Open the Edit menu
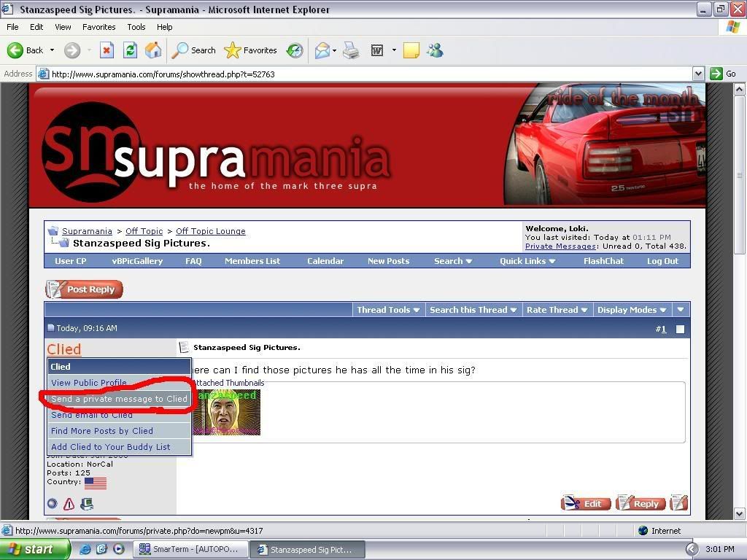 click(36, 27)
